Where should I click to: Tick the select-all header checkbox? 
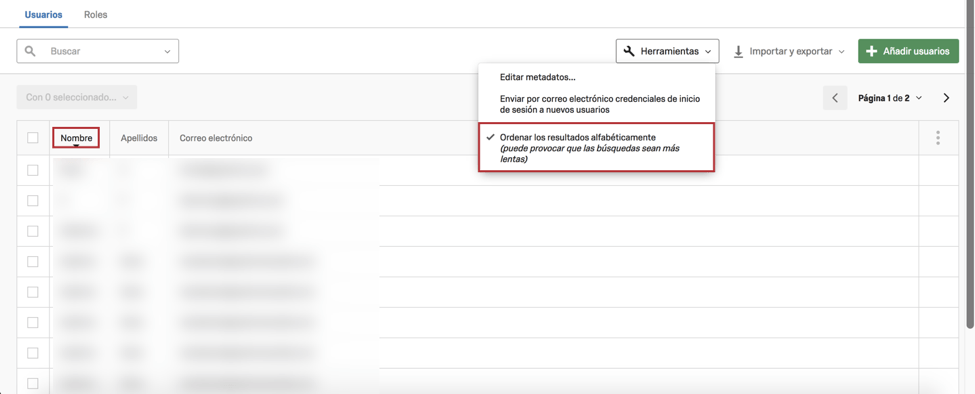33,138
